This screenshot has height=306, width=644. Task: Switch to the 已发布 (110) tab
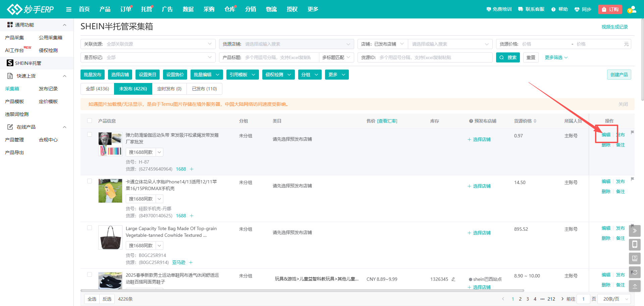pyautogui.click(x=204, y=89)
